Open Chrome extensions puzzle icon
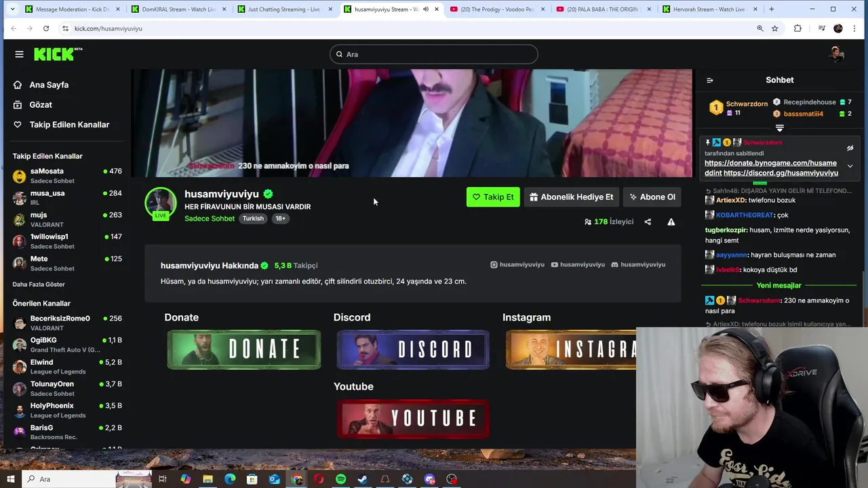This screenshot has height=488, width=868. pyautogui.click(x=797, y=28)
